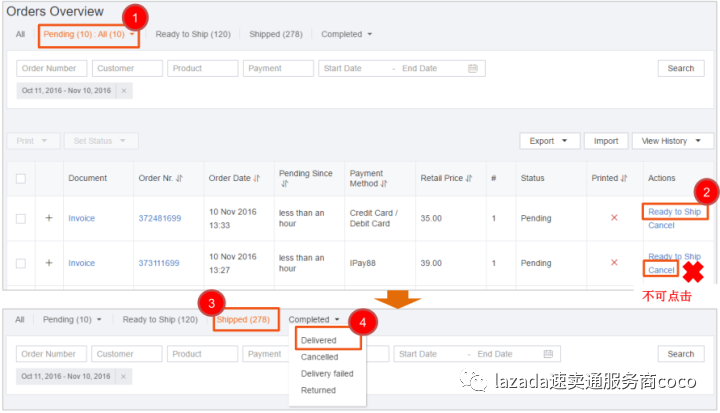Click printed X mark for order 372481699
The image size is (720, 413).
(614, 218)
